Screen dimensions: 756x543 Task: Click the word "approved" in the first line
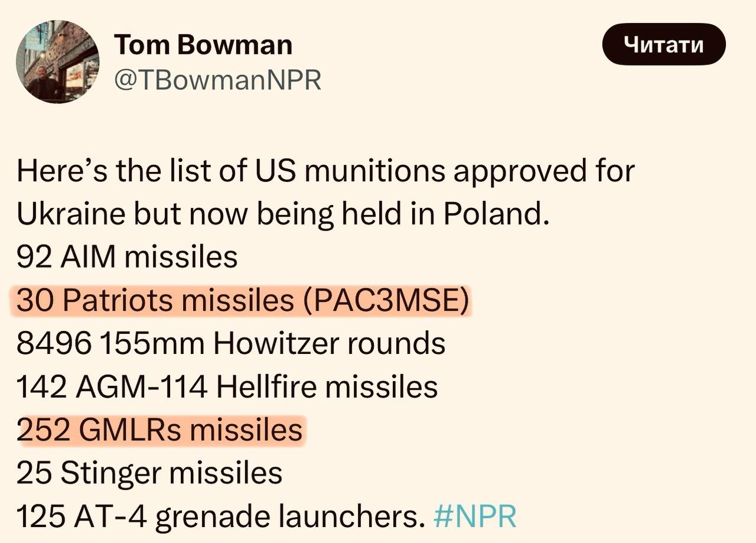pos(500,172)
